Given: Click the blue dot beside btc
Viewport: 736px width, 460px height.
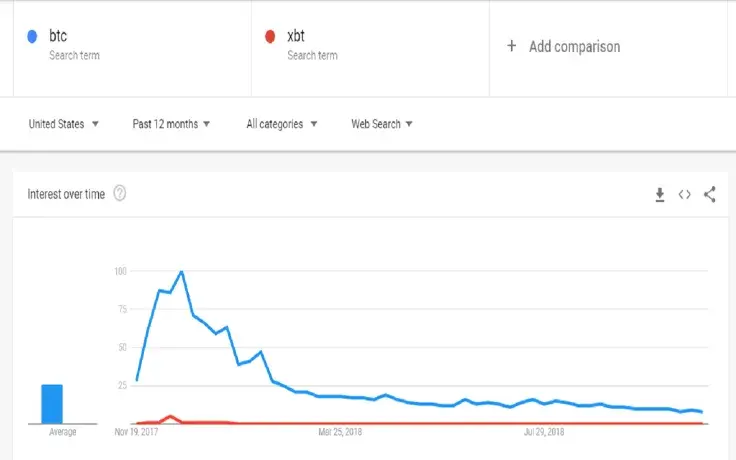Looking at the screenshot, I should point(32,37).
